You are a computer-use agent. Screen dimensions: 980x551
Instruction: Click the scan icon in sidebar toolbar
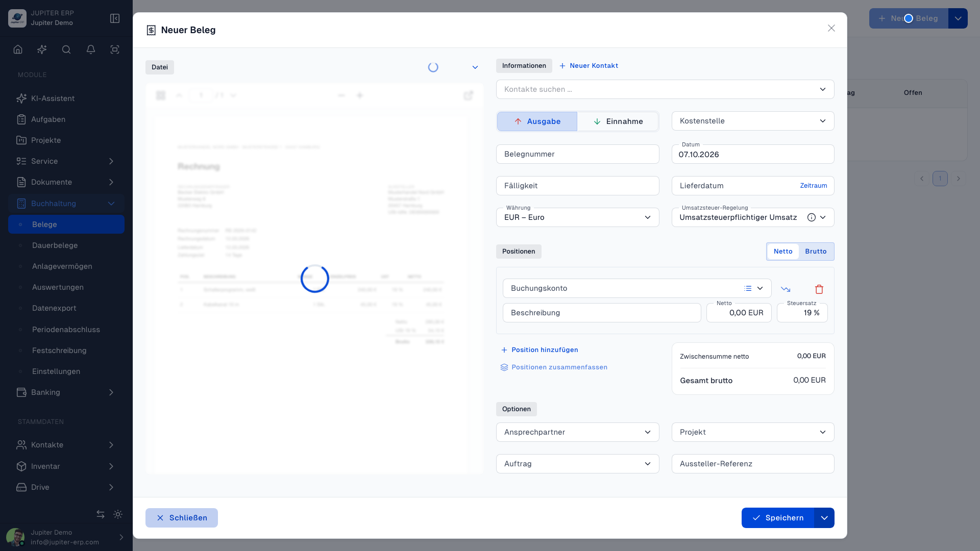(115, 49)
